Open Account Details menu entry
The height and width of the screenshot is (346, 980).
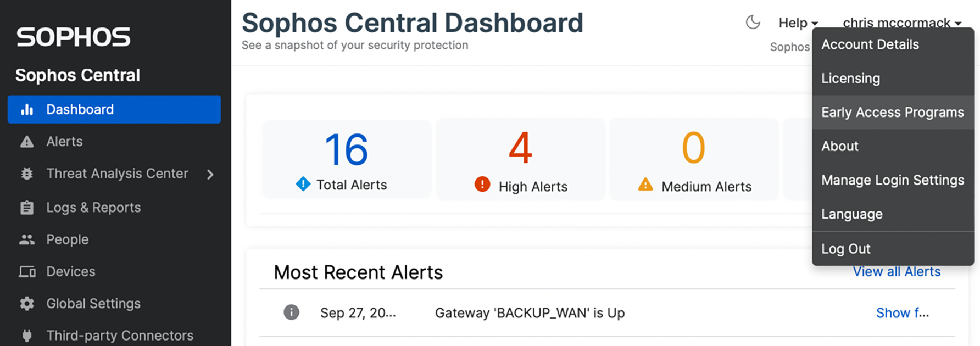coord(870,44)
